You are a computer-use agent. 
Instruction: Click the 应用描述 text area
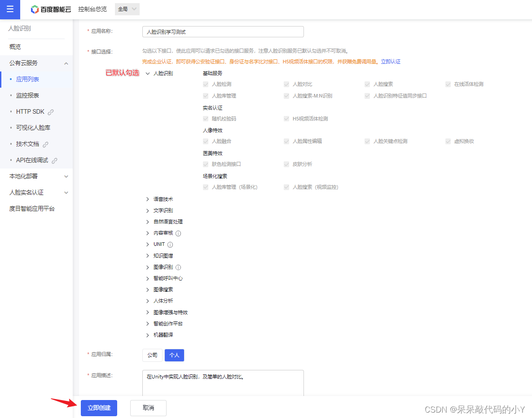tap(223, 383)
